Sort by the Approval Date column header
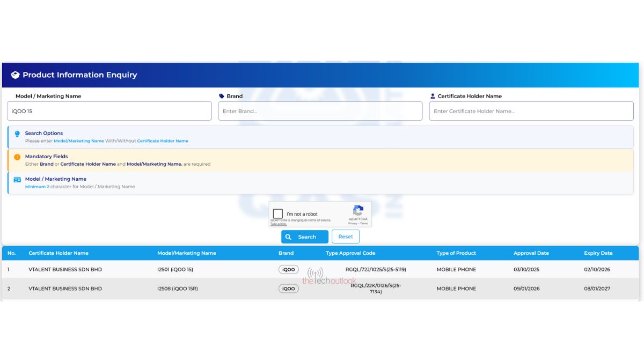This screenshot has height=362, width=644. [531, 253]
